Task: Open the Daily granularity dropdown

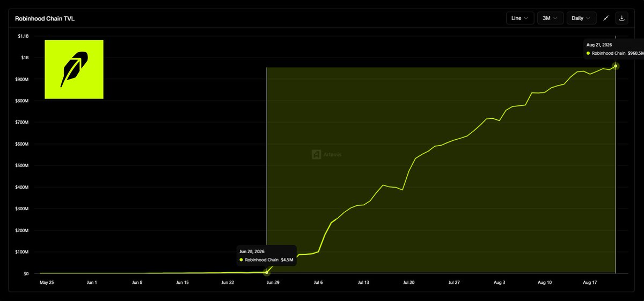Action: pyautogui.click(x=581, y=18)
